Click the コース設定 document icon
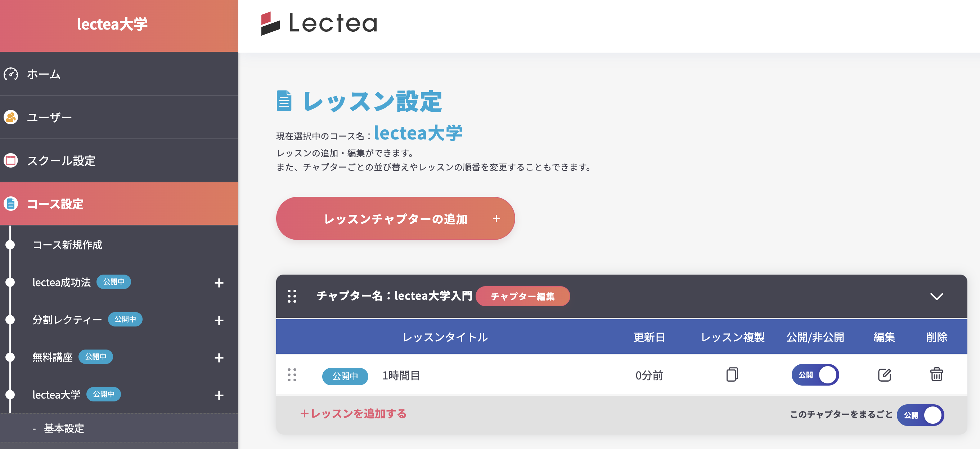Viewport: 980px width, 449px height. click(x=11, y=204)
